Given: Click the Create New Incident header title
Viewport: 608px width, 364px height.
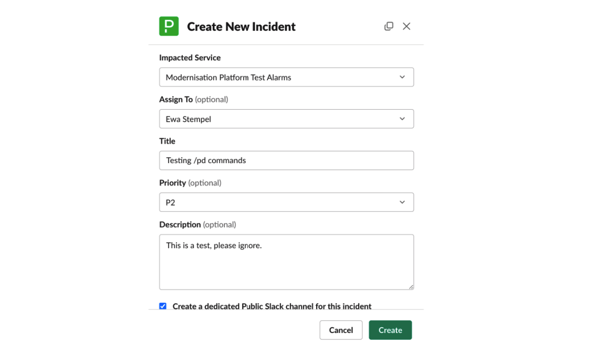Looking at the screenshot, I should 241,26.
